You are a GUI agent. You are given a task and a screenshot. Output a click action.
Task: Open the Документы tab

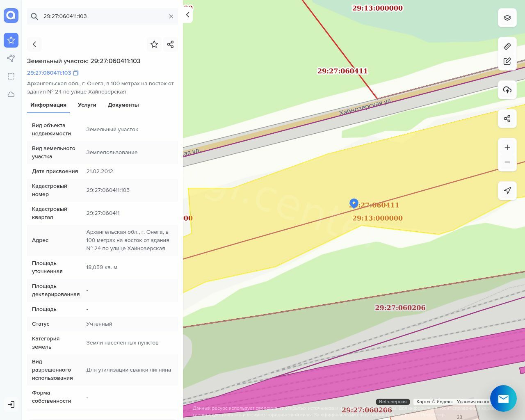coord(123,105)
